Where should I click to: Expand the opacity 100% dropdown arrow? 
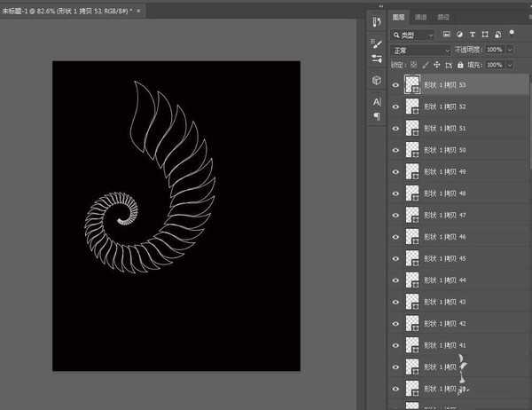click(x=509, y=50)
